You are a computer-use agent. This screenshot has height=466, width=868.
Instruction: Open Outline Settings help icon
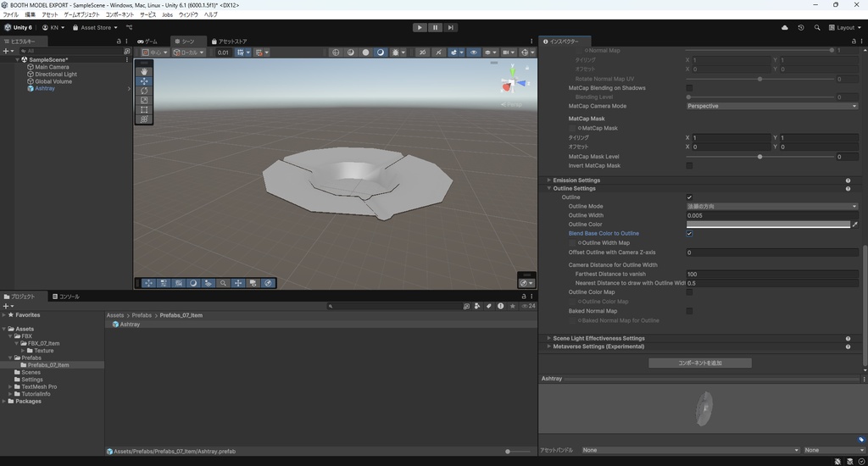[848, 189]
